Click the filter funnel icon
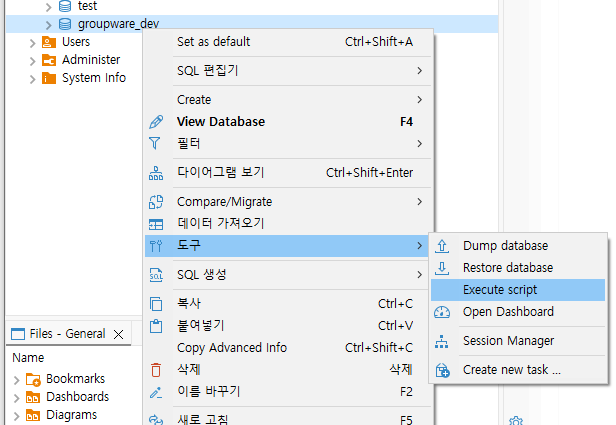This screenshot has width=616, height=425. coord(155,143)
